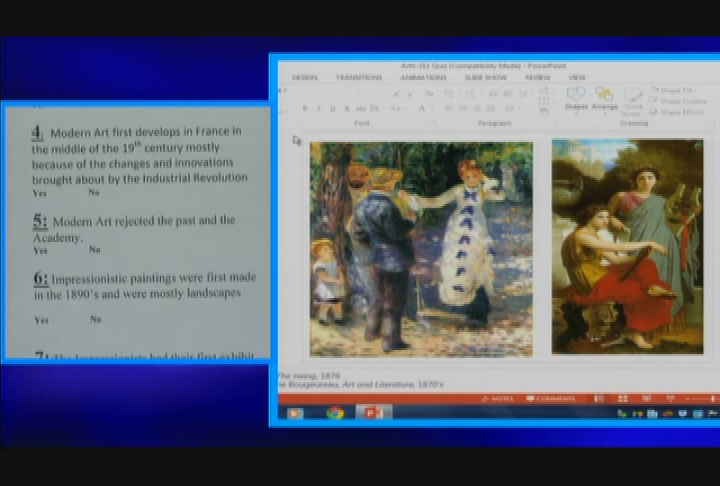720x486 pixels.
Task: Apply strikethrough (abc) formatting
Action: click(x=360, y=108)
